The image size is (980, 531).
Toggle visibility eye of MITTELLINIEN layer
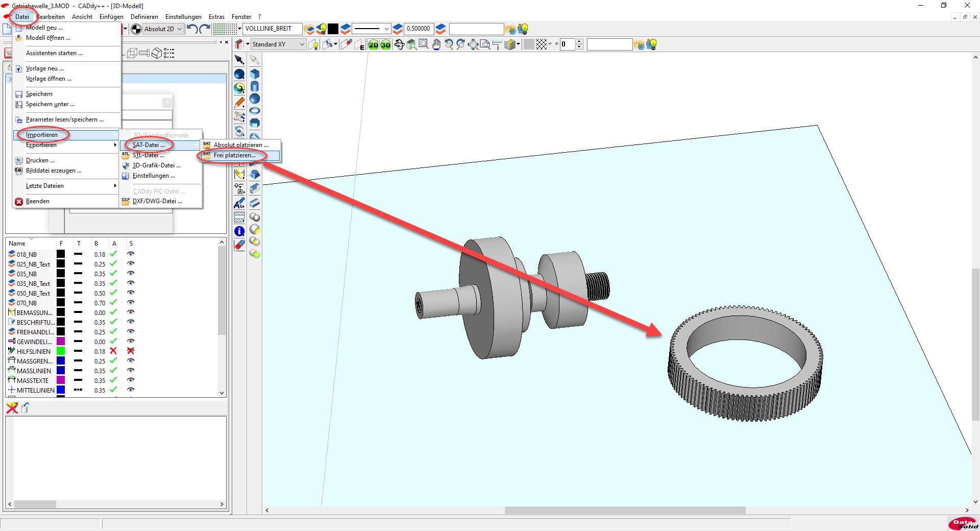pyautogui.click(x=131, y=390)
